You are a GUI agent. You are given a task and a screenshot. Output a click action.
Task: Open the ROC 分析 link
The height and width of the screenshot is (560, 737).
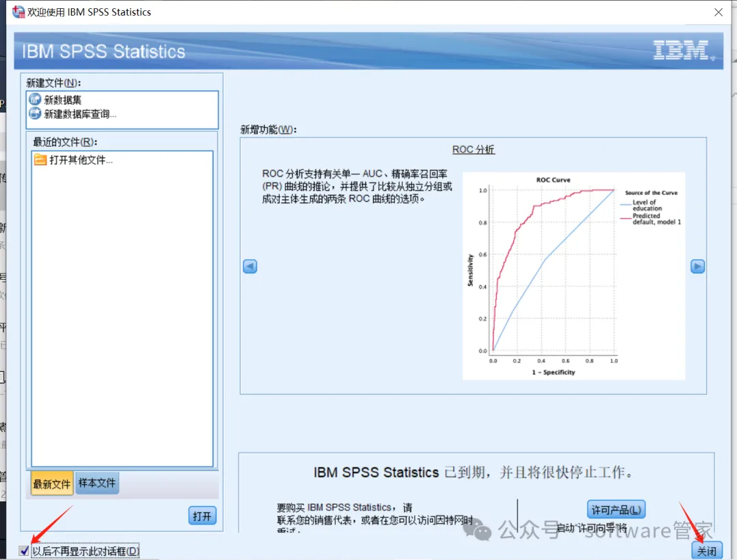pos(474,149)
